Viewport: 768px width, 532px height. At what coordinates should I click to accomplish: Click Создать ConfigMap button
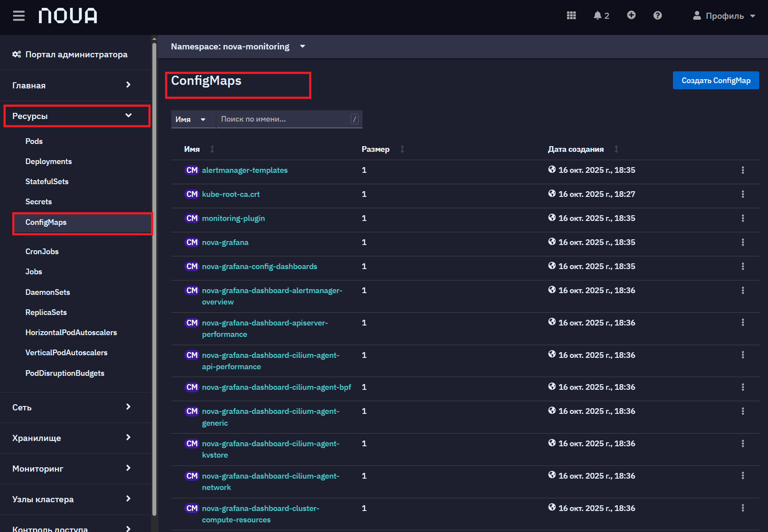[716, 80]
